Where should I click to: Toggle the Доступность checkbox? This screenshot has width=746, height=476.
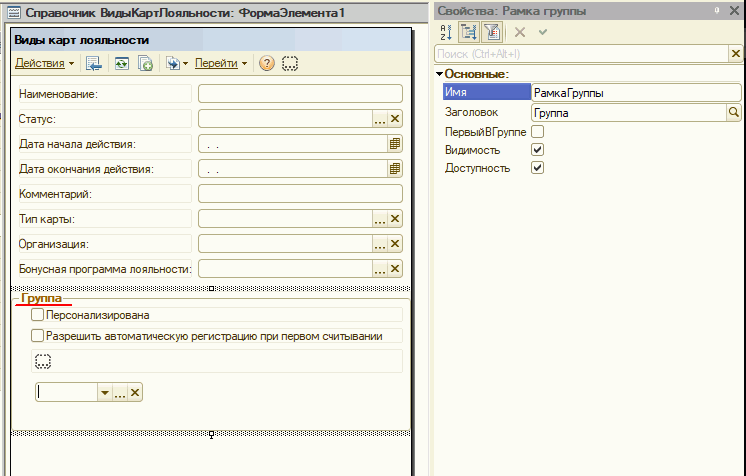coord(538,168)
